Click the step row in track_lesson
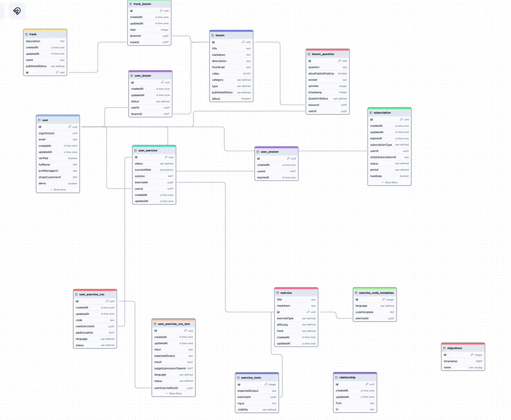Screen dimensions: 511x420 tap(149, 30)
